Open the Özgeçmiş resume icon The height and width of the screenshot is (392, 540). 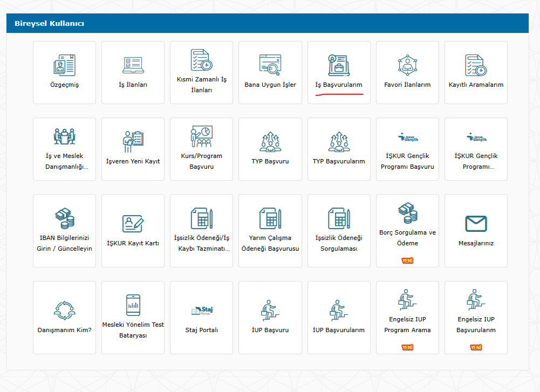(x=64, y=65)
